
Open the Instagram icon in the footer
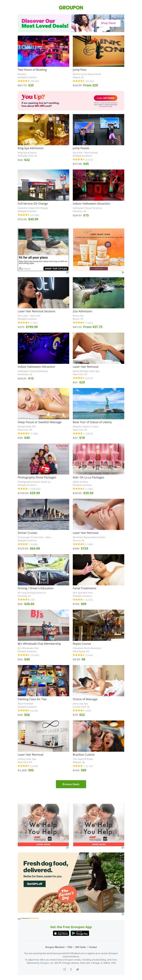pos(64,969)
